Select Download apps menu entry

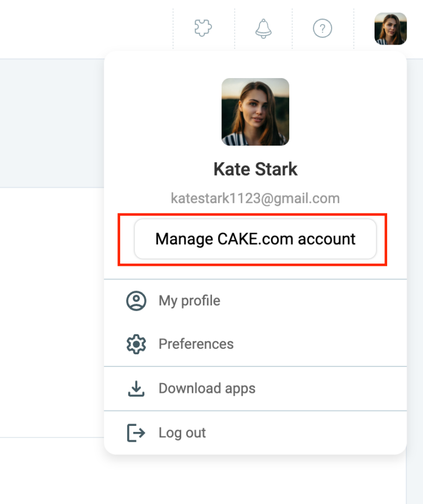256,388
